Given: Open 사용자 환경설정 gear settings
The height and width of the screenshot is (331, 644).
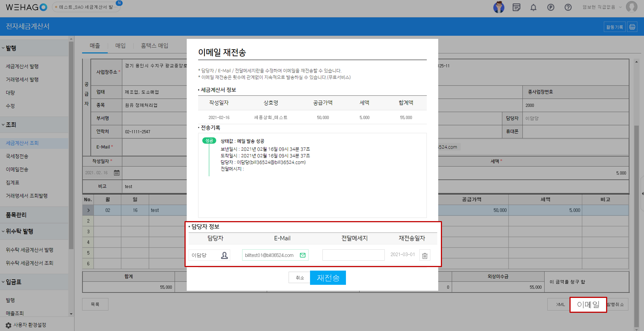Looking at the screenshot, I should [8, 325].
